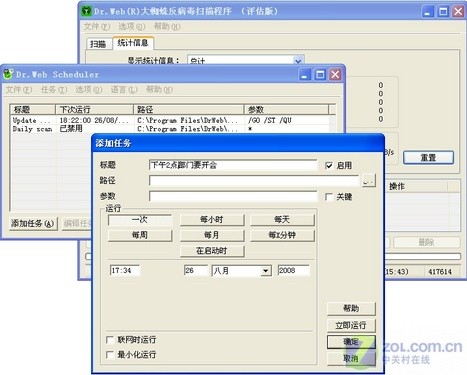The width and height of the screenshot is (467, 375).
Task: Click the 417614 status bar value
Action: click(x=440, y=272)
